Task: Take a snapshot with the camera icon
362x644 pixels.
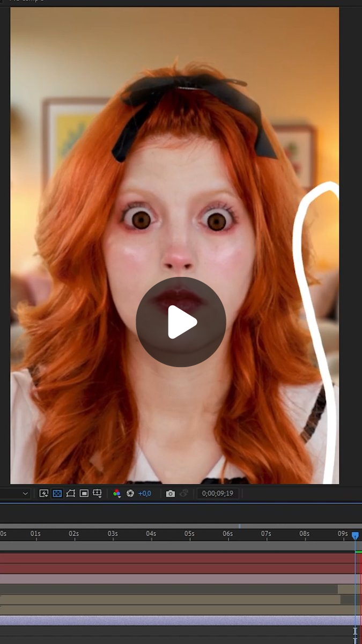Action: [x=171, y=493]
